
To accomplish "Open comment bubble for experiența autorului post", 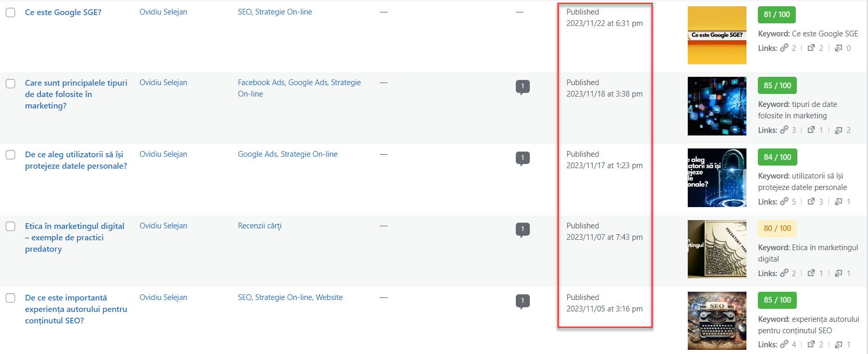I will pyautogui.click(x=523, y=301).
